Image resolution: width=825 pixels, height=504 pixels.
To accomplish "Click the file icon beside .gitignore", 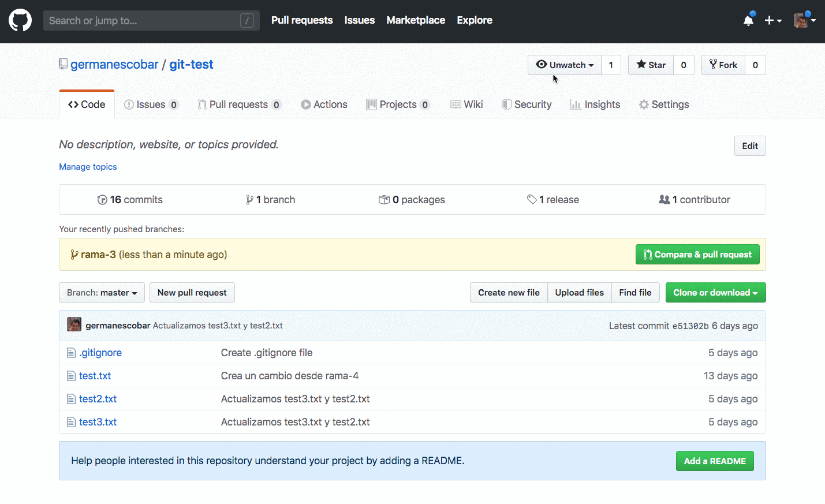I will click(71, 353).
